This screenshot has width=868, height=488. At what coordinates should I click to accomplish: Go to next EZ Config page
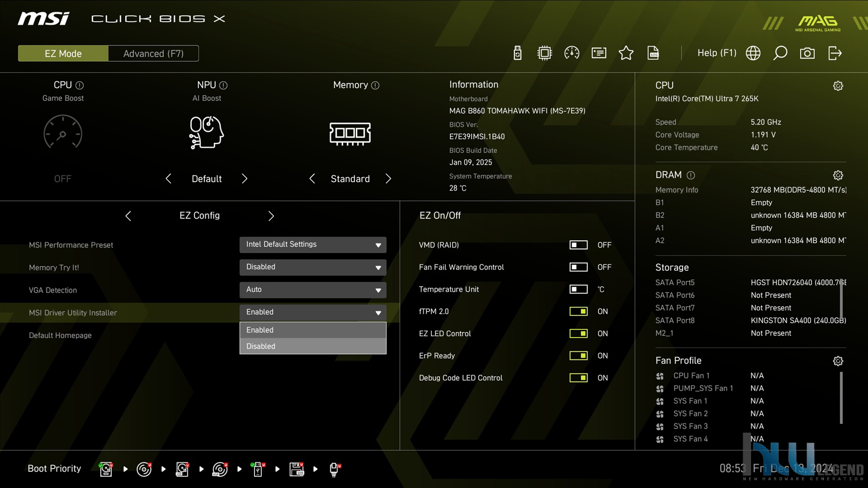point(271,216)
